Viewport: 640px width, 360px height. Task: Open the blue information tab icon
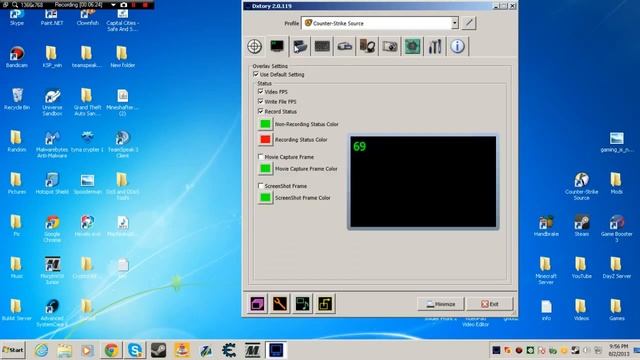coord(457,46)
